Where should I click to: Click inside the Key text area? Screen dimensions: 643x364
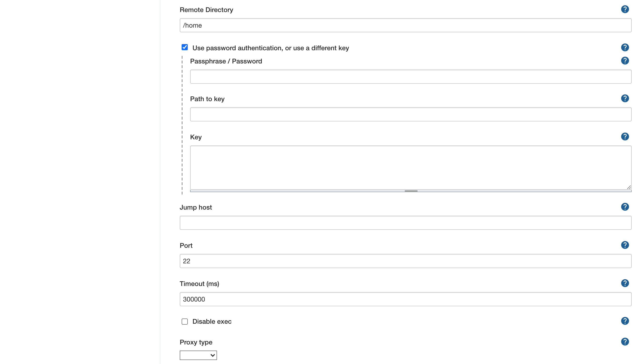pyautogui.click(x=410, y=167)
